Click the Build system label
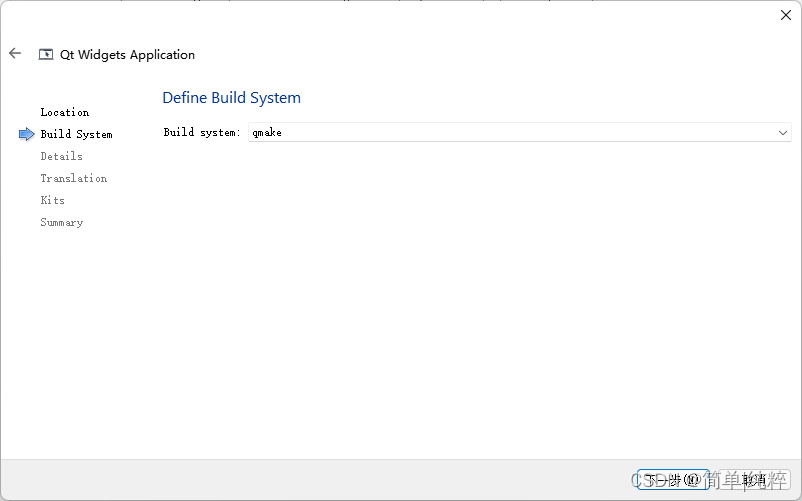 [x=202, y=132]
